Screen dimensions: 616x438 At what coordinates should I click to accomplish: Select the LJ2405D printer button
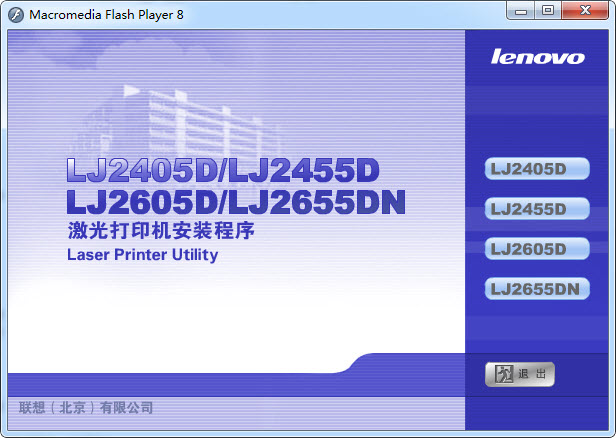tap(536, 169)
